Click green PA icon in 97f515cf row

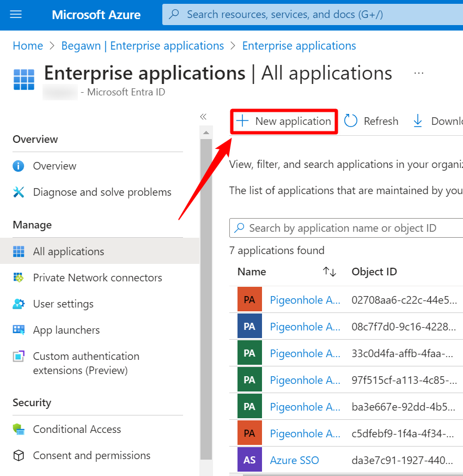pyautogui.click(x=249, y=379)
